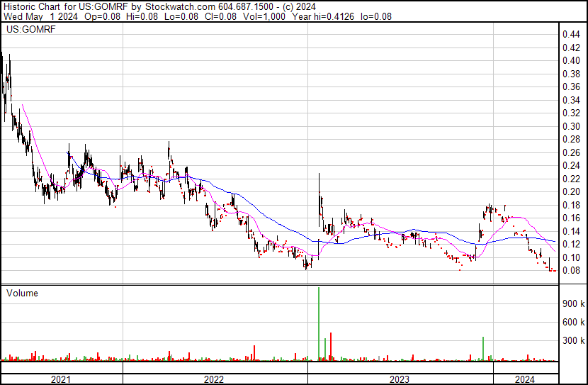
Task: Select the 2024 year on the time axis
Action: coord(525,379)
